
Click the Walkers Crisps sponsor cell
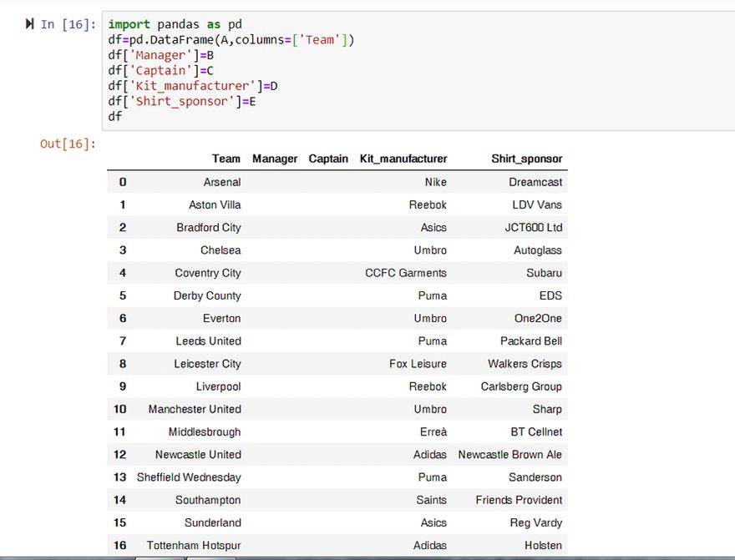(x=525, y=364)
